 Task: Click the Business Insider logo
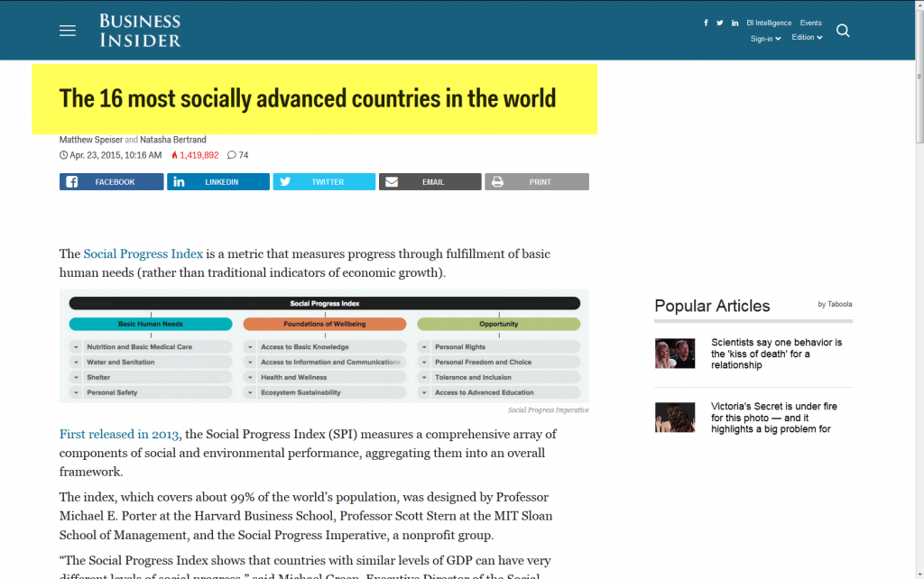[140, 31]
